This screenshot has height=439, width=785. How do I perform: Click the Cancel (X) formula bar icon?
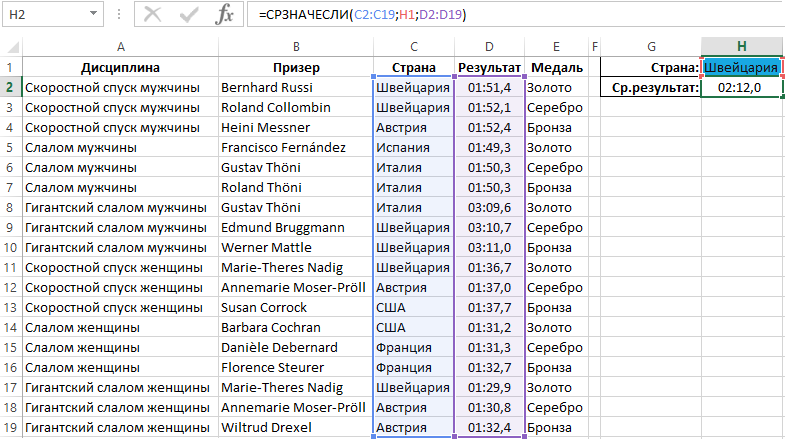(152, 15)
